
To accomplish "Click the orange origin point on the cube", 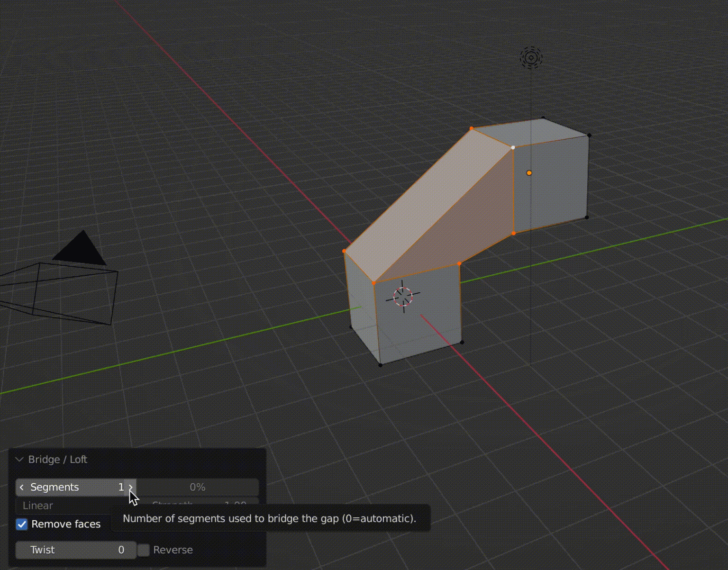I will click(x=529, y=173).
